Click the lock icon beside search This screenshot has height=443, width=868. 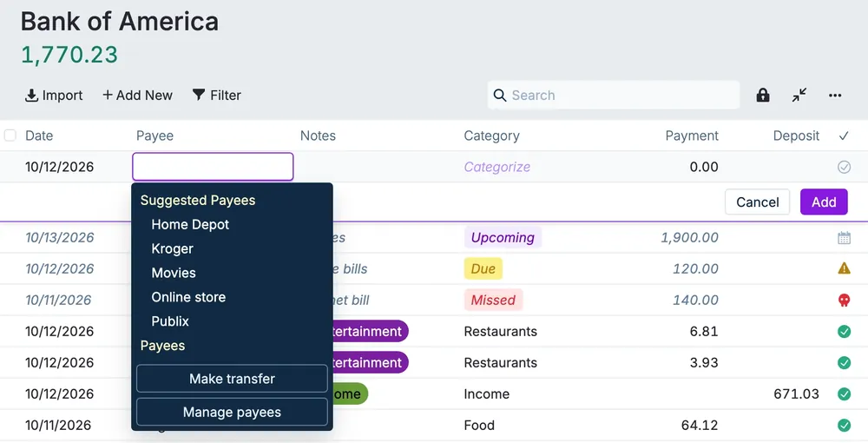click(763, 96)
